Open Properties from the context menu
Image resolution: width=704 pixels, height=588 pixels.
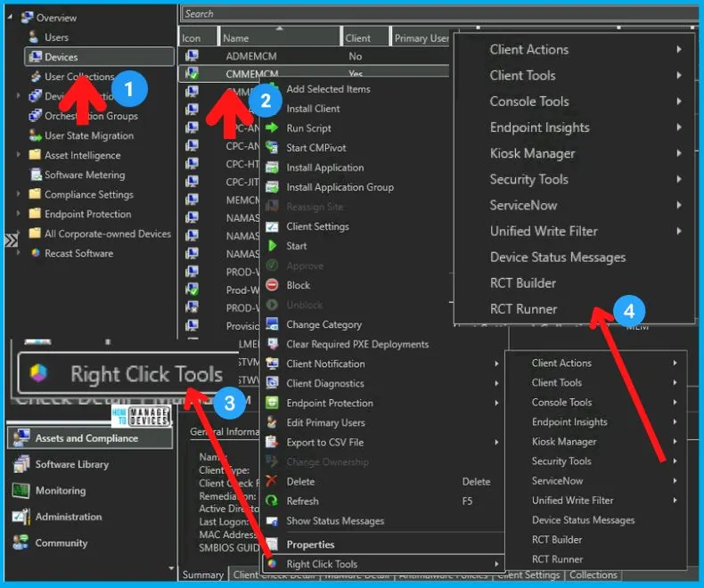click(310, 544)
